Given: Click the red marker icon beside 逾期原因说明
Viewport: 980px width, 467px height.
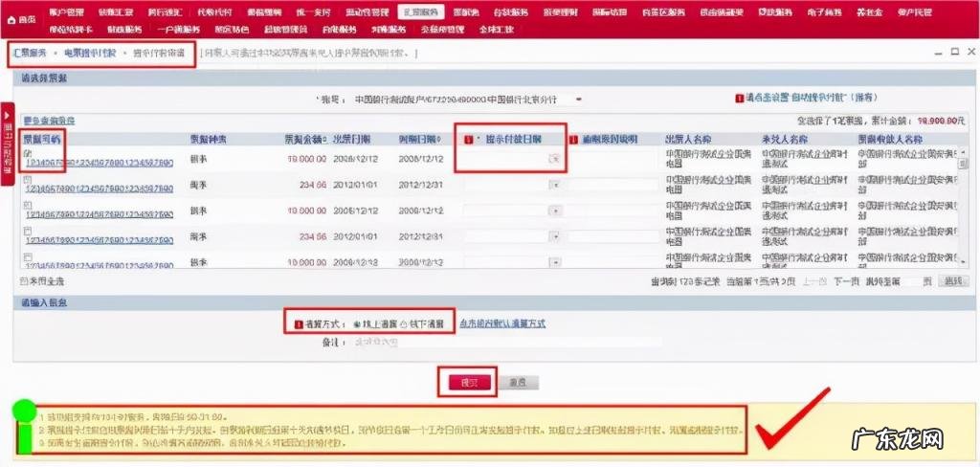Looking at the screenshot, I should 572,140.
